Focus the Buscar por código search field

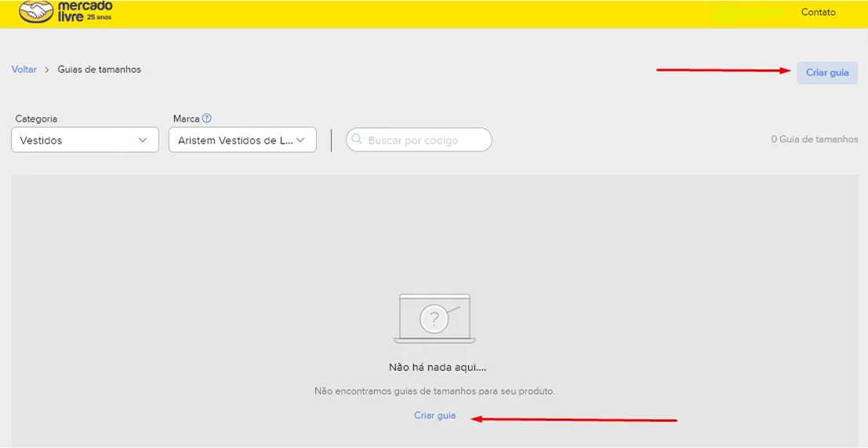419,140
